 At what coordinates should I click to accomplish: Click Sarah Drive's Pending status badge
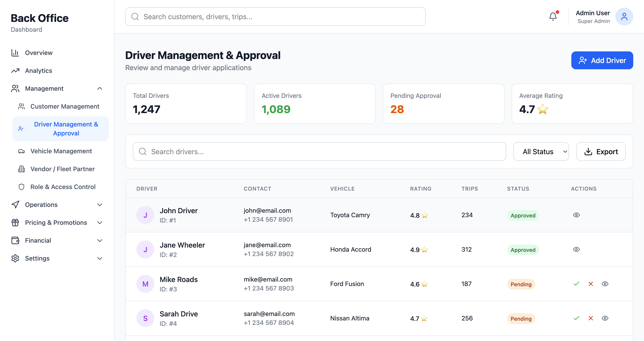tap(521, 319)
